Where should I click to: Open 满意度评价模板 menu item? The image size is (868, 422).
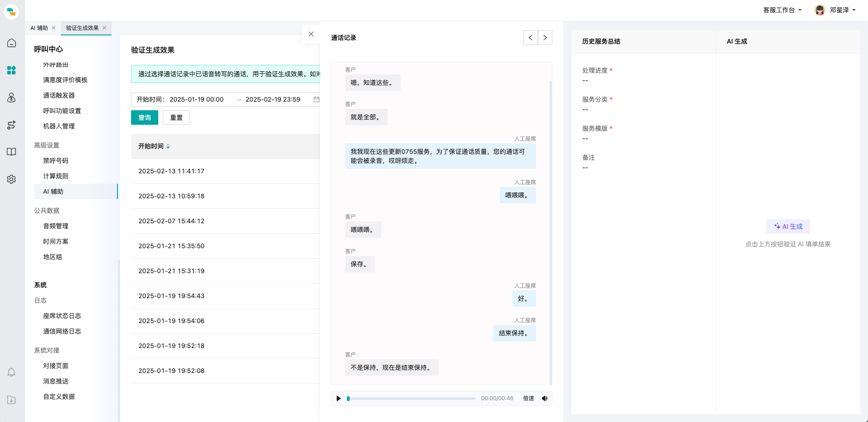(x=65, y=80)
